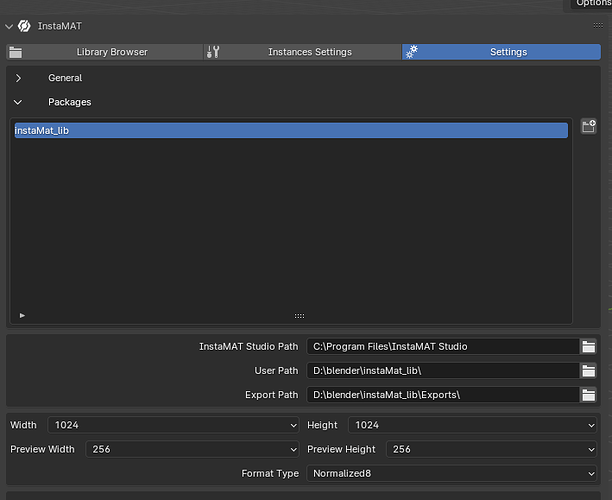Switch to the Library Browser tab
The height and width of the screenshot is (500, 612).
click(x=111, y=52)
